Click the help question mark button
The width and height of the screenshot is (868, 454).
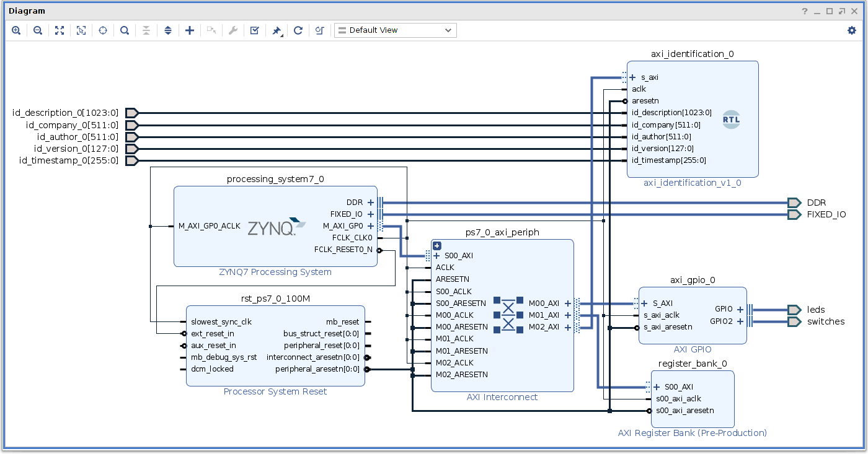click(805, 11)
